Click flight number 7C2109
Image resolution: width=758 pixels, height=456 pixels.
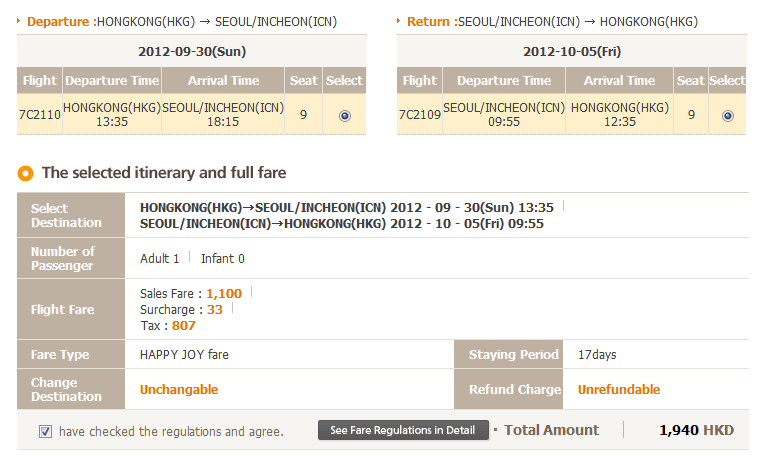[419, 115]
